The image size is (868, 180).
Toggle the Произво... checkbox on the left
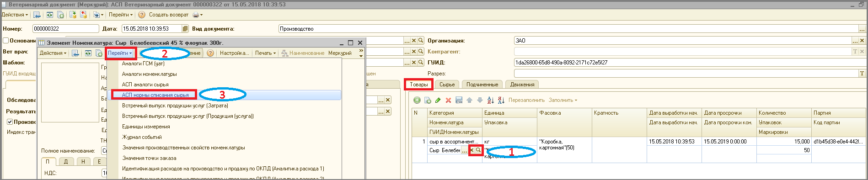coord(10,122)
